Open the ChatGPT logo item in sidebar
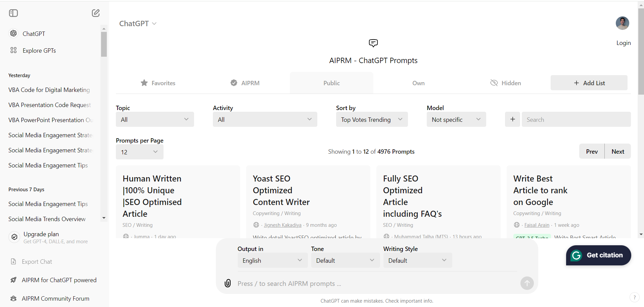Screen dimensions: 644x307 (x=13, y=34)
